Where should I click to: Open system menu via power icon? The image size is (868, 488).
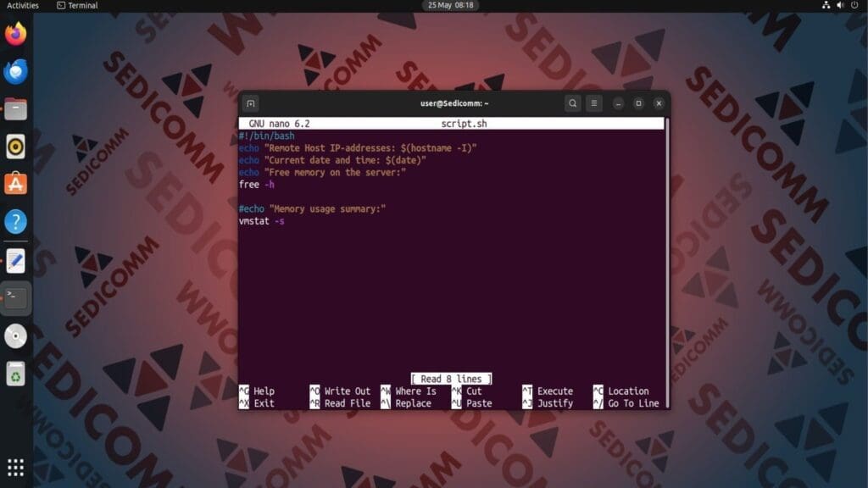point(854,5)
